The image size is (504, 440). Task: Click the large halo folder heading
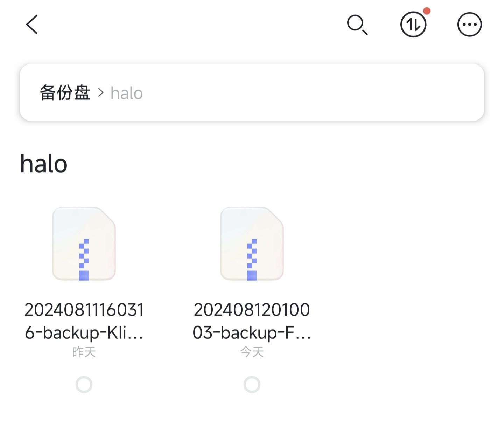click(x=44, y=164)
